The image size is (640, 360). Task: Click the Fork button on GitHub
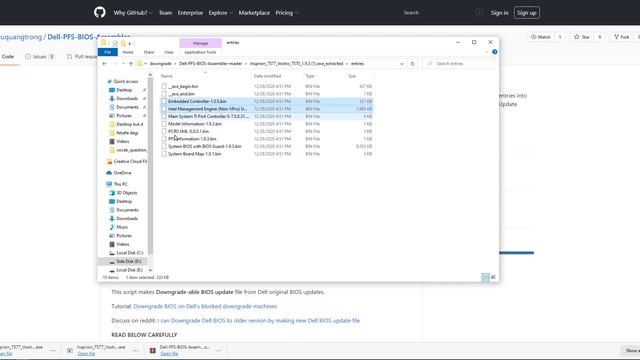622,37
